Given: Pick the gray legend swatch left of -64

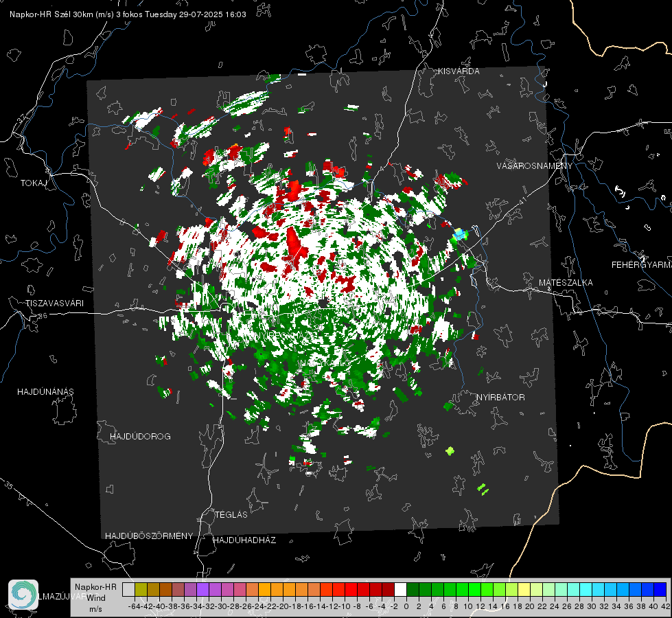Looking at the screenshot, I should pyautogui.click(x=128, y=589).
